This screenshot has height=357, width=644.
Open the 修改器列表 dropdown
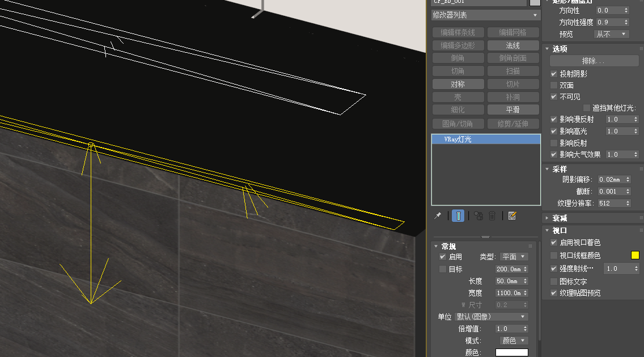coord(486,15)
